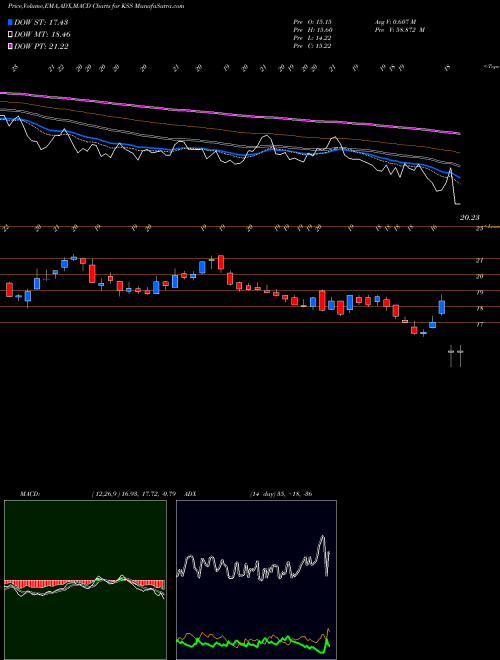Click the 20.23 value under the EMA chart
The width and height of the screenshot is (500, 660).
click(469, 218)
